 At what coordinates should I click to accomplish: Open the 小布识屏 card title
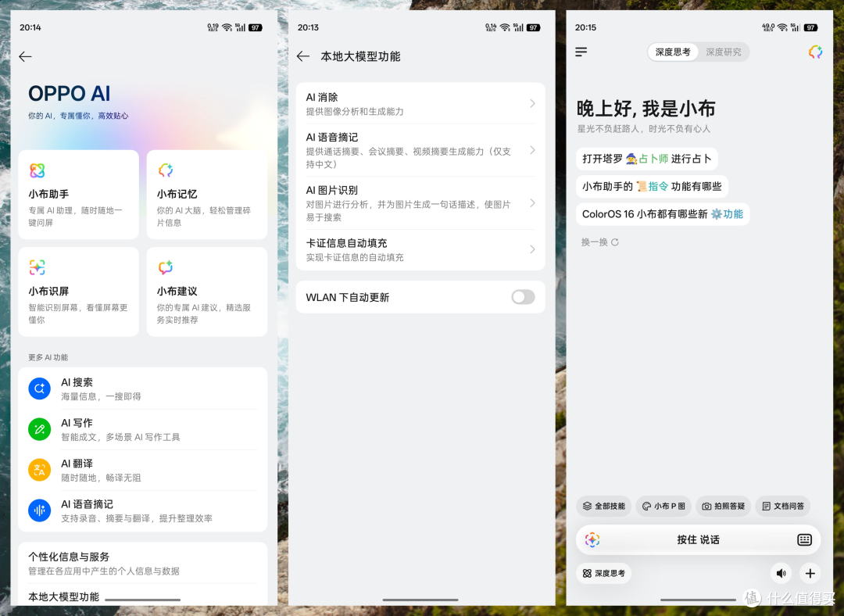48,291
